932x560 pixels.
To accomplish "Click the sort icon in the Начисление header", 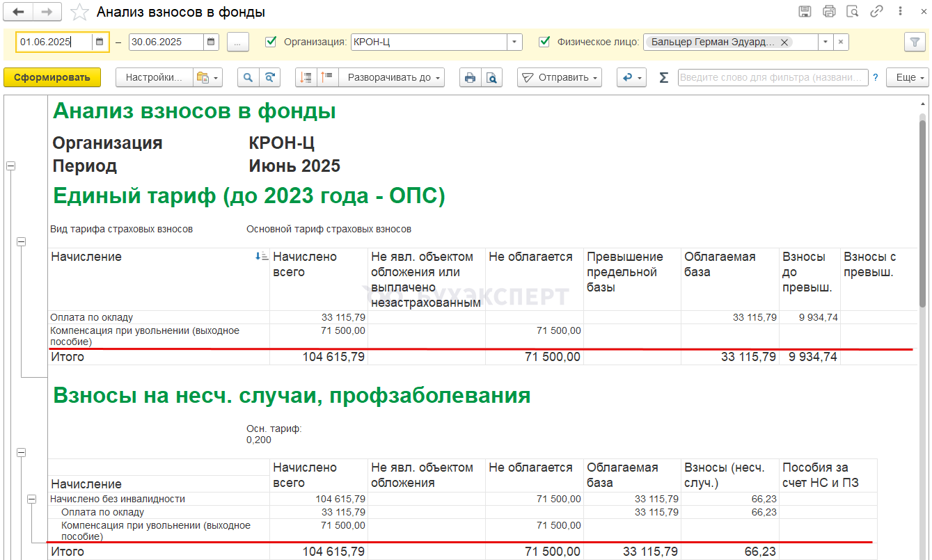I will (262, 257).
